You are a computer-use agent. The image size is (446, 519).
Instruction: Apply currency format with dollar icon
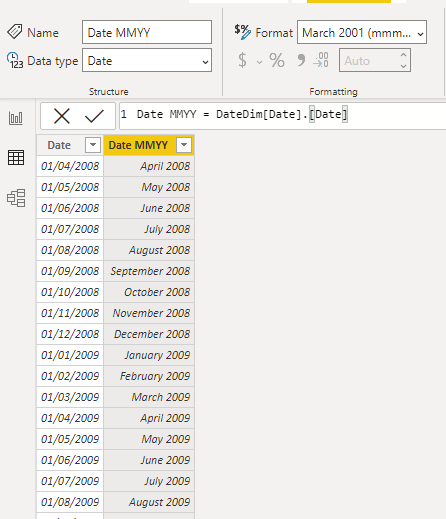243,60
